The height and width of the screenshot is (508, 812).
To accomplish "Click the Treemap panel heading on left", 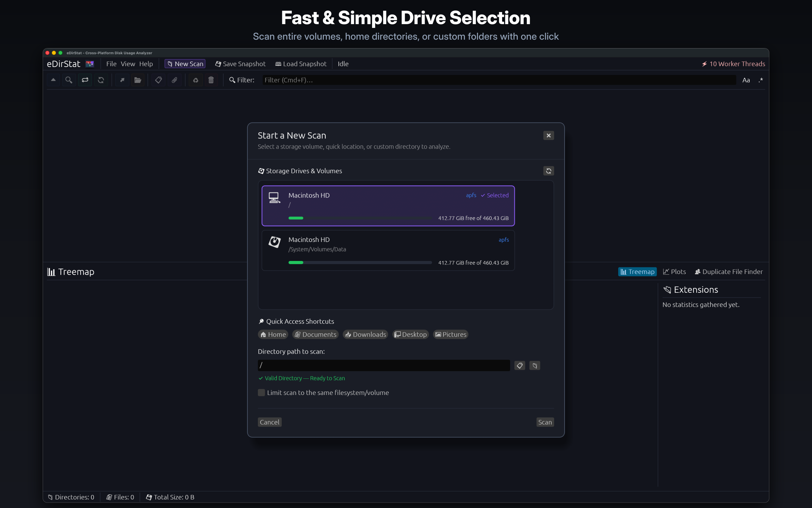I will point(71,271).
